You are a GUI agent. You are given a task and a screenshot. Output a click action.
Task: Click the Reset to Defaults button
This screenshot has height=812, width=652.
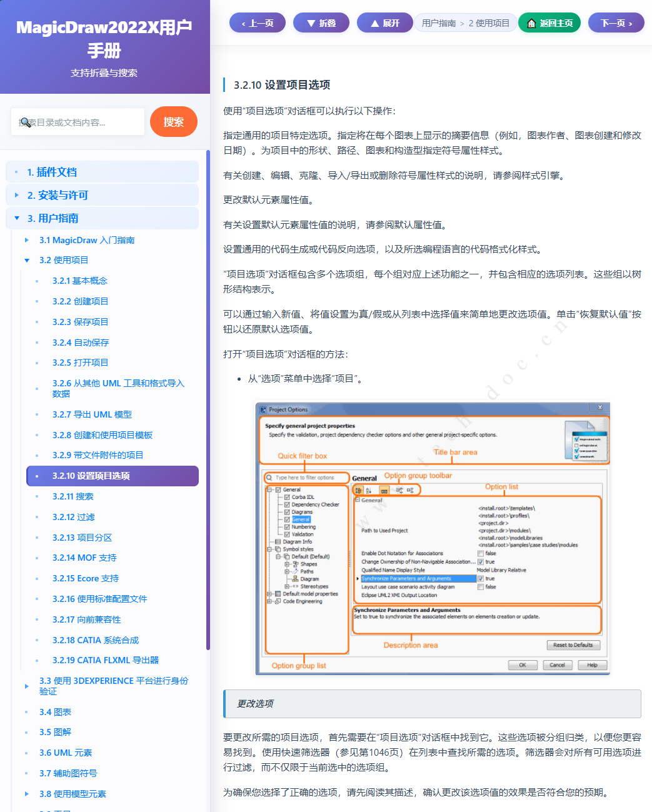573,644
